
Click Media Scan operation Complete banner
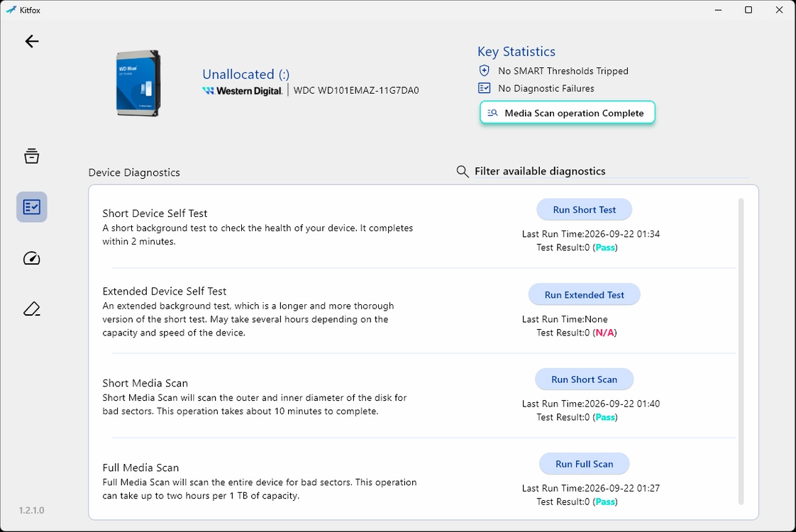tap(568, 113)
